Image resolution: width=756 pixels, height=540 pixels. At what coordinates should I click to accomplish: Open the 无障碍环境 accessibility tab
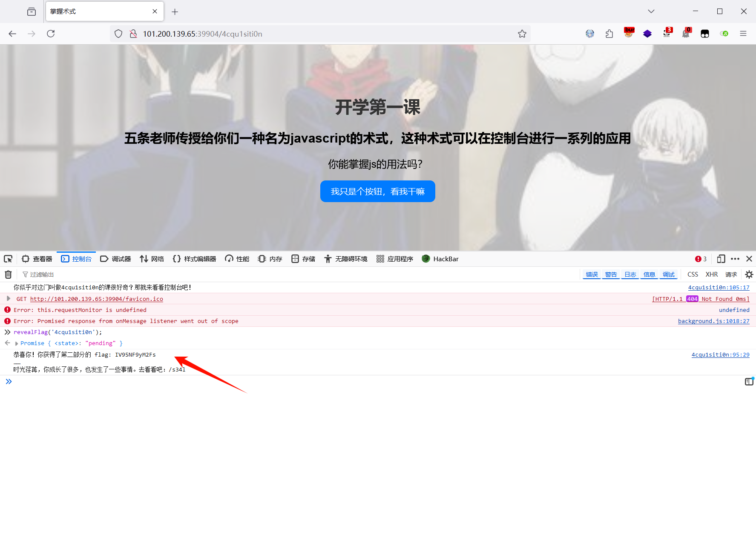pos(346,259)
